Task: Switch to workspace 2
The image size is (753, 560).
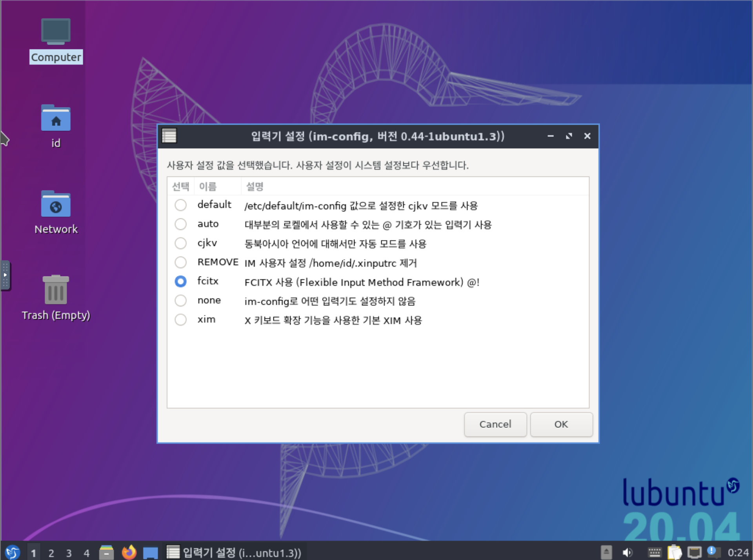Action: (x=51, y=553)
